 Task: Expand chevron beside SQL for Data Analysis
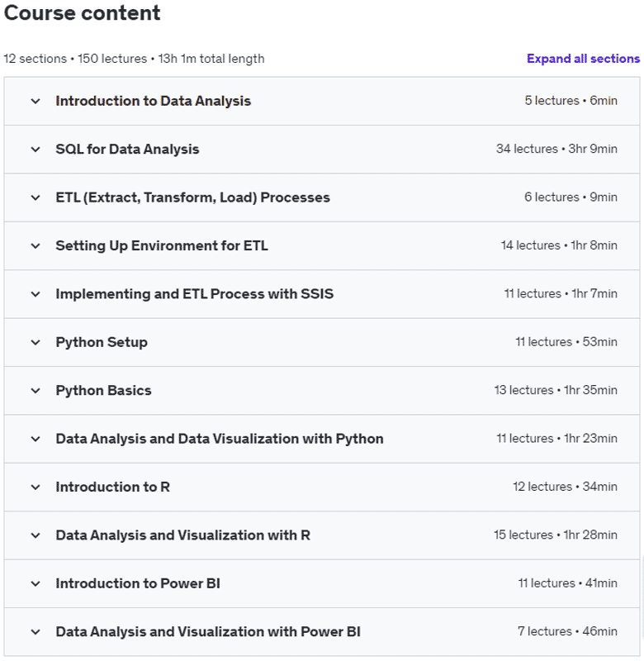click(x=36, y=150)
